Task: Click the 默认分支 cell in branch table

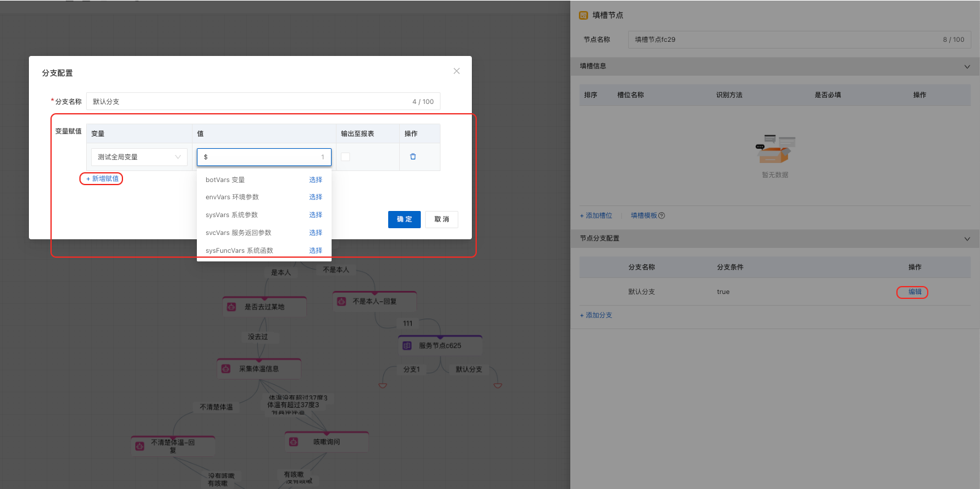Action: click(642, 292)
